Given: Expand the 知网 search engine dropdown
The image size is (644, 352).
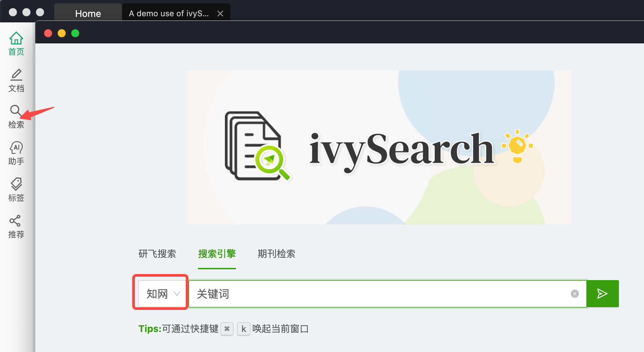Looking at the screenshot, I should pyautogui.click(x=162, y=294).
